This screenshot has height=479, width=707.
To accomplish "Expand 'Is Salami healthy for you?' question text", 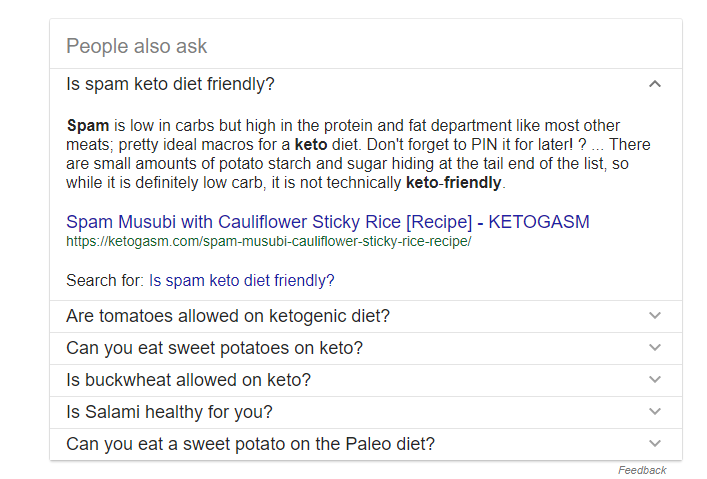I will 169,412.
